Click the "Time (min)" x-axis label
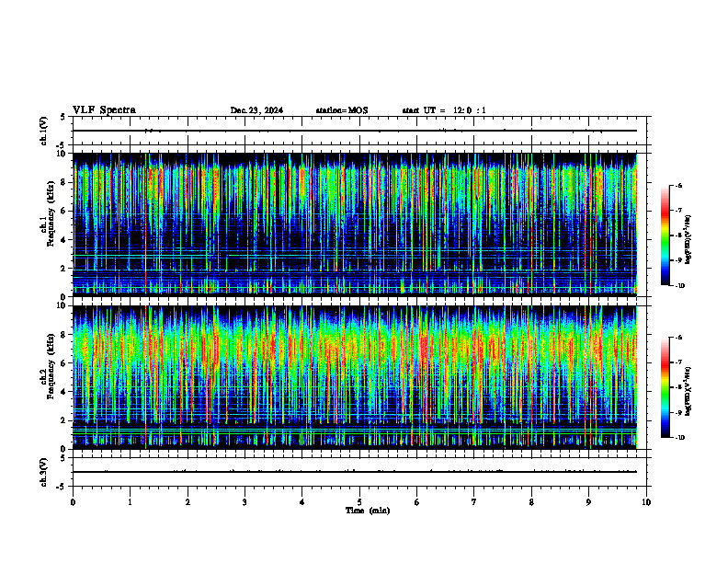 point(368,511)
